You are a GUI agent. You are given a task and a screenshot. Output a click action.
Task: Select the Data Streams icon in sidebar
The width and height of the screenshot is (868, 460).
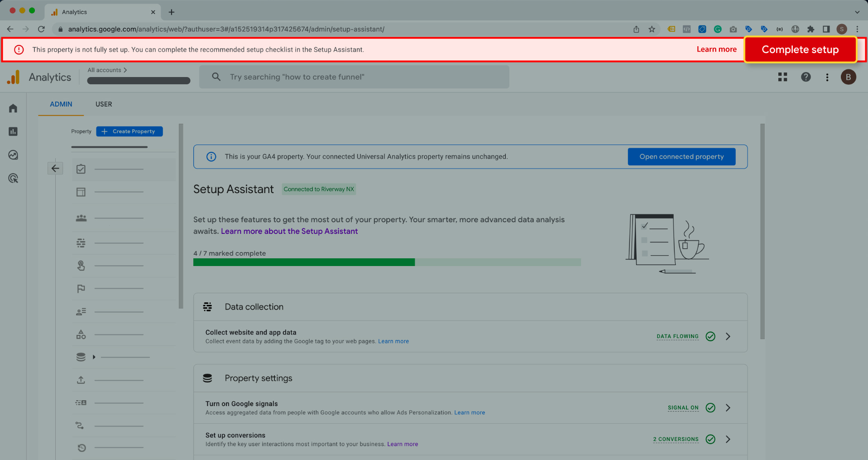(81, 243)
